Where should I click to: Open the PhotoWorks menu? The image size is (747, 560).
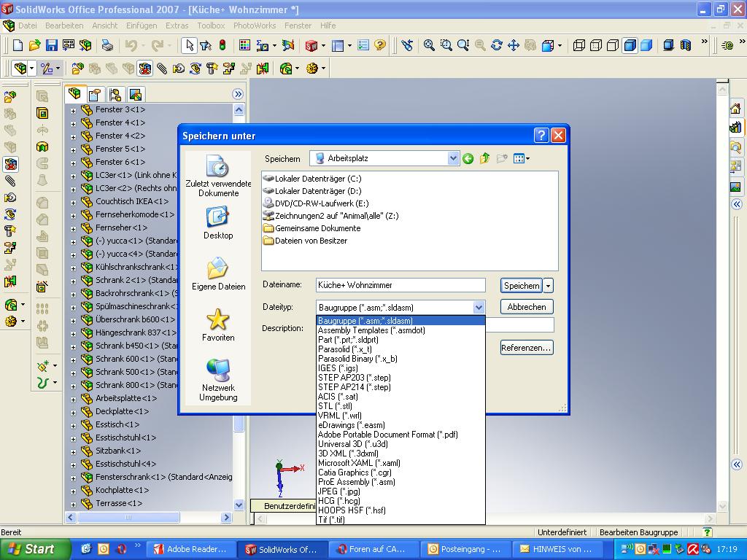[255, 26]
